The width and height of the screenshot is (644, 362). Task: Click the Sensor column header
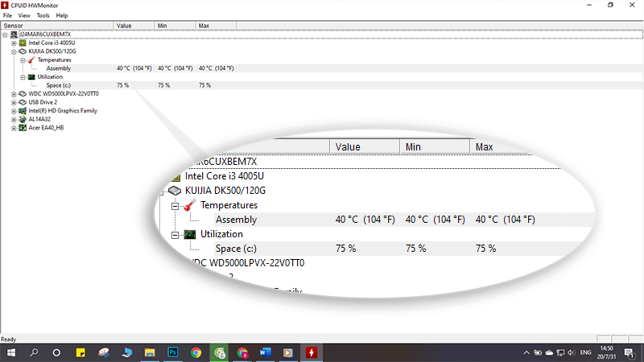tap(56, 26)
